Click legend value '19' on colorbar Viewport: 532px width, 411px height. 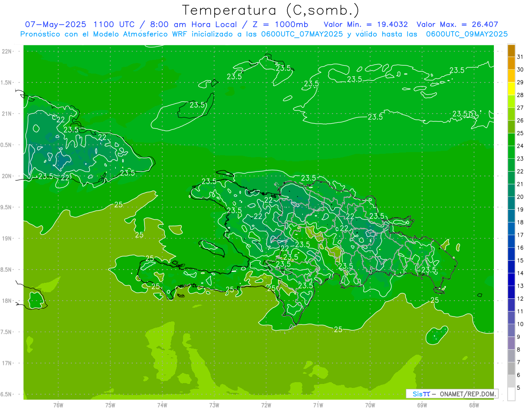pyautogui.click(x=520, y=209)
